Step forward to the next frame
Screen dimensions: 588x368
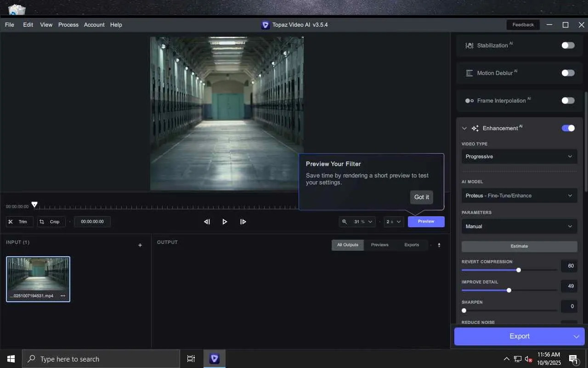(243, 222)
